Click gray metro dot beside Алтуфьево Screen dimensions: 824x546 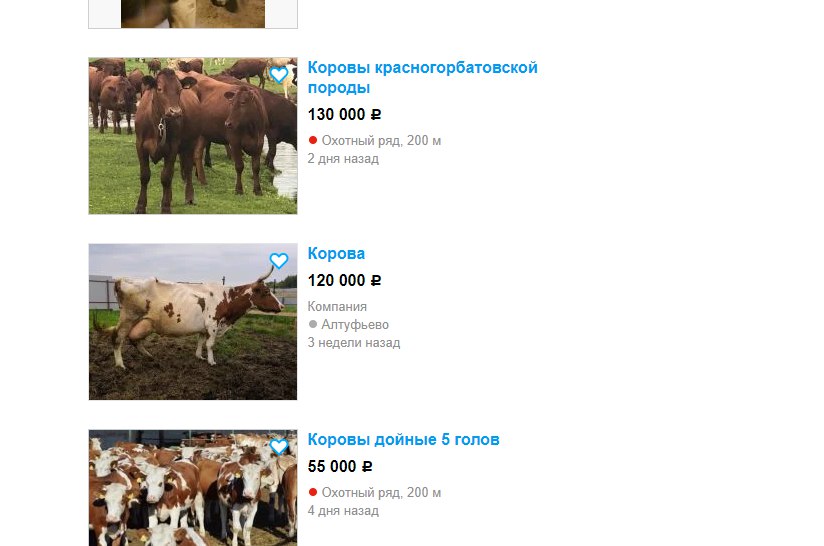coord(313,324)
